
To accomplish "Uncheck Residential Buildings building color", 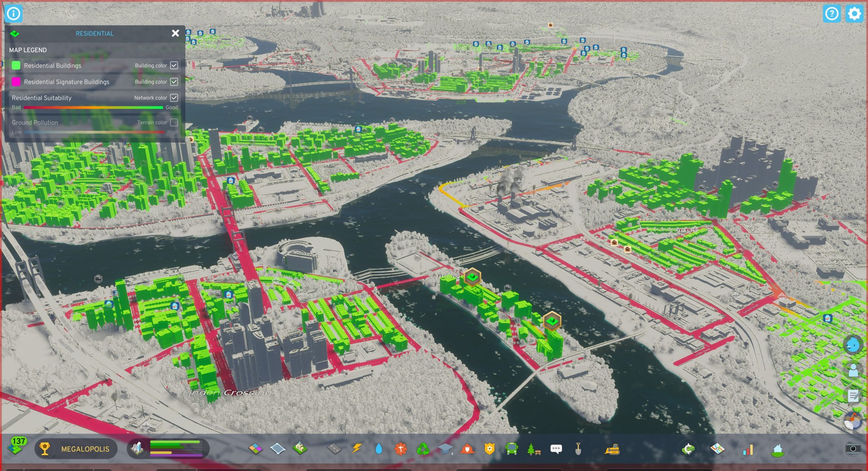I will click(174, 65).
